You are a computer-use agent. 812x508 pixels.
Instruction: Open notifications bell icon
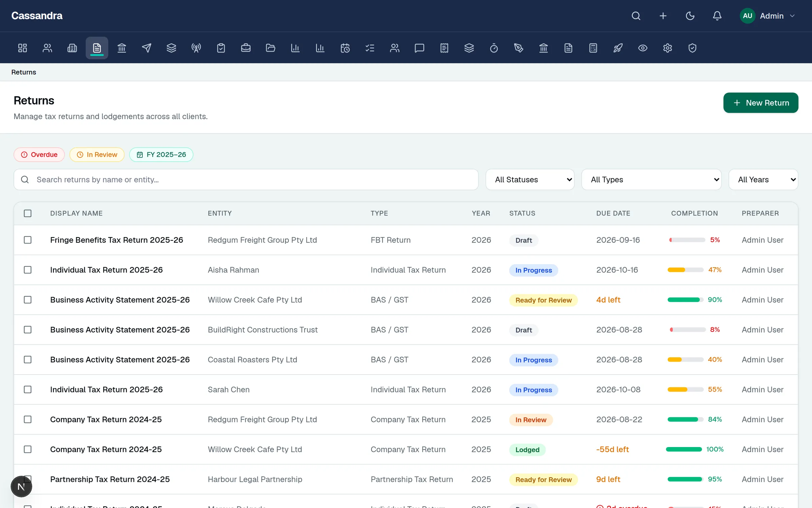pyautogui.click(x=717, y=16)
